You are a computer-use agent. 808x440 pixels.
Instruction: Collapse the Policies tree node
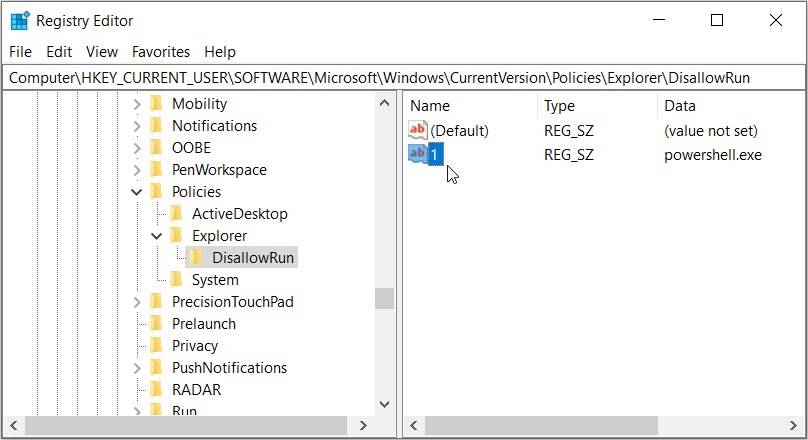136,192
